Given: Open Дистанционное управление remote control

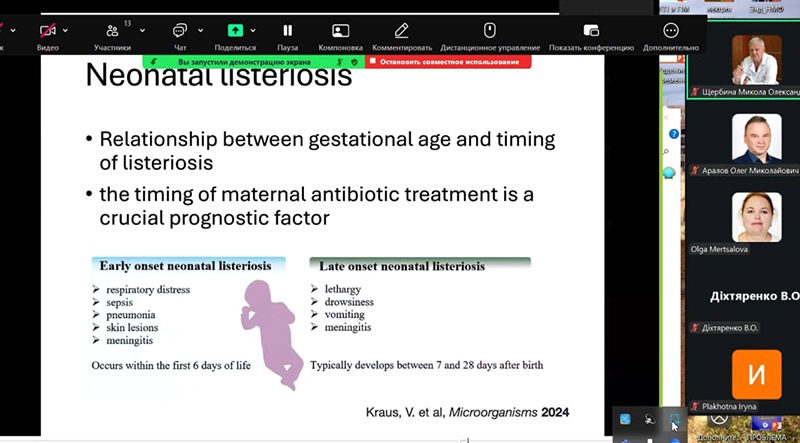Looking at the screenshot, I should (x=490, y=31).
